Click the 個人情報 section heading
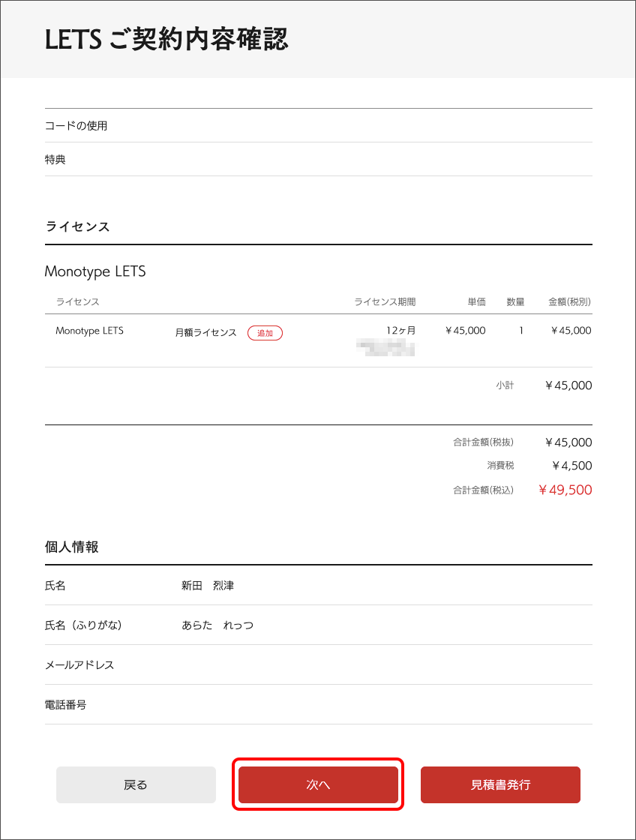 coord(72,547)
